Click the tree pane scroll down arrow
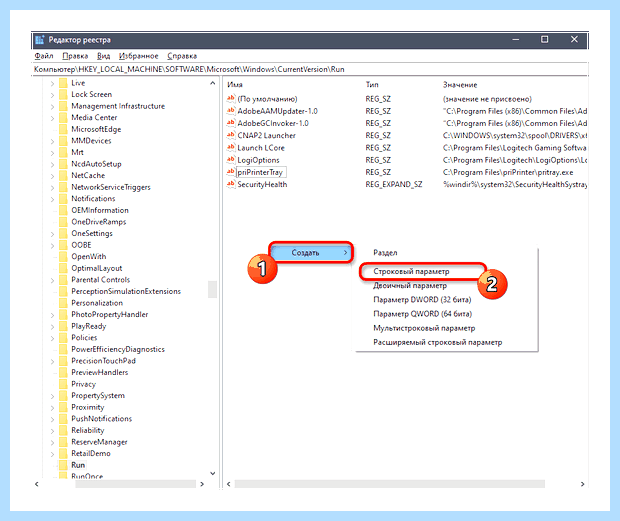 213,473
